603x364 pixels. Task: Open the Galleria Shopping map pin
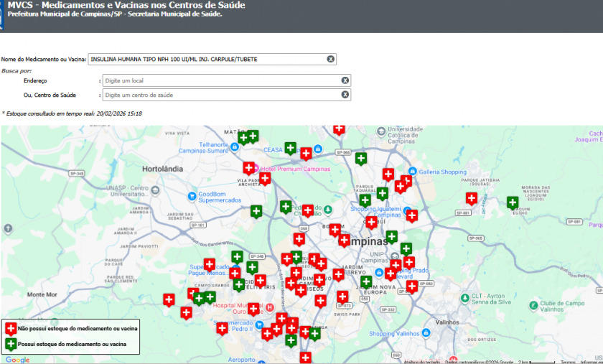click(x=413, y=172)
